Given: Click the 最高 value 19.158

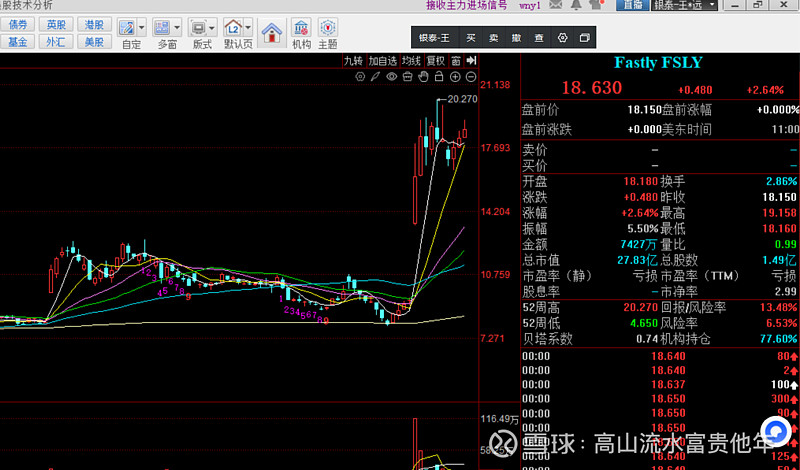Looking at the screenshot, I should coord(780,213).
